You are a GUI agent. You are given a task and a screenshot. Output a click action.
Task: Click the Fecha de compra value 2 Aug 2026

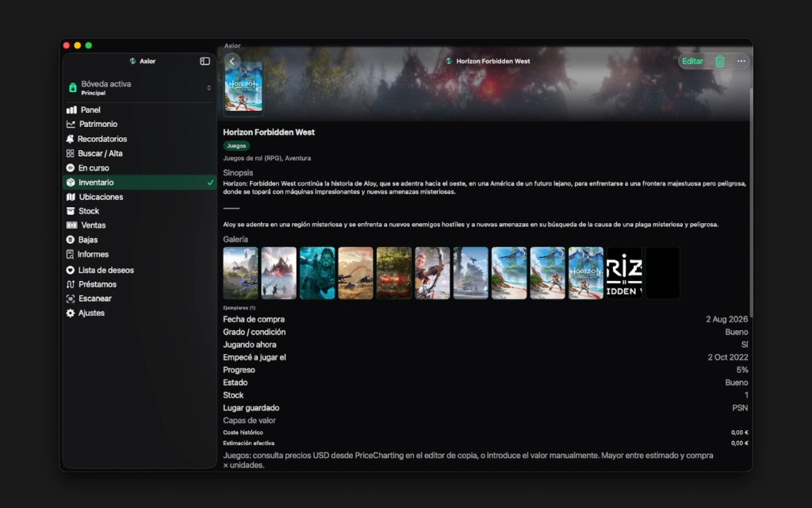726,319
